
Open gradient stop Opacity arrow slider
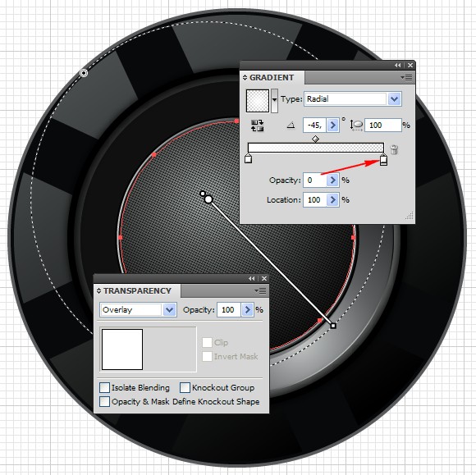point(332,180)
